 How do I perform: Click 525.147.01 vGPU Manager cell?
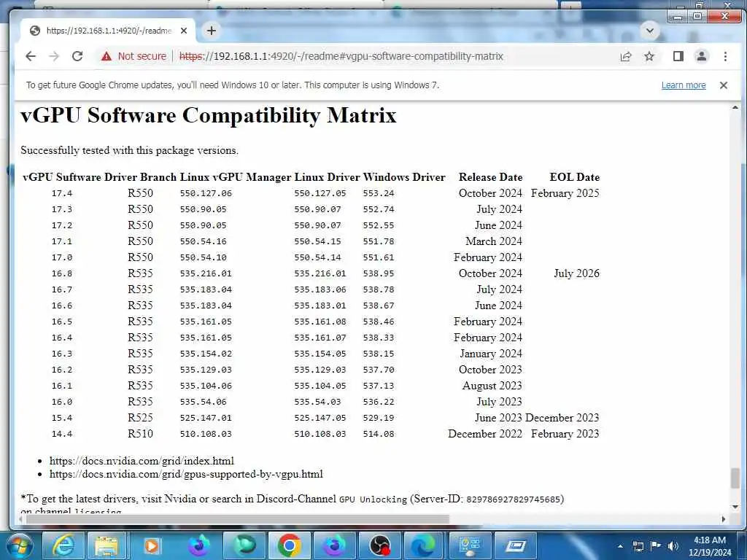click(x=206, y=418)
